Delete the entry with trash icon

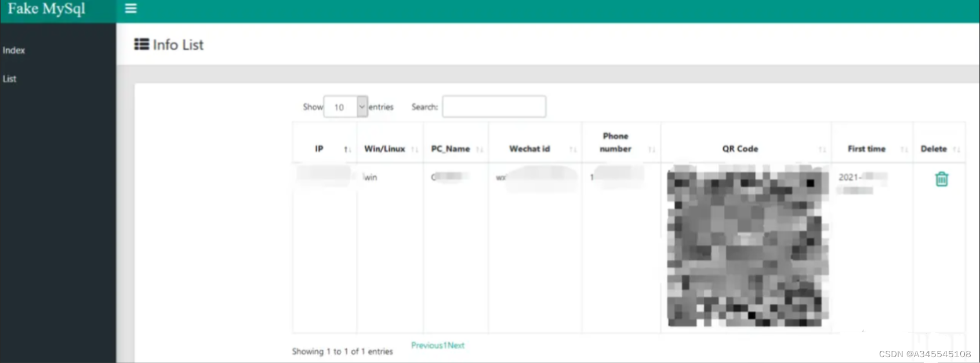pos(942,179)
